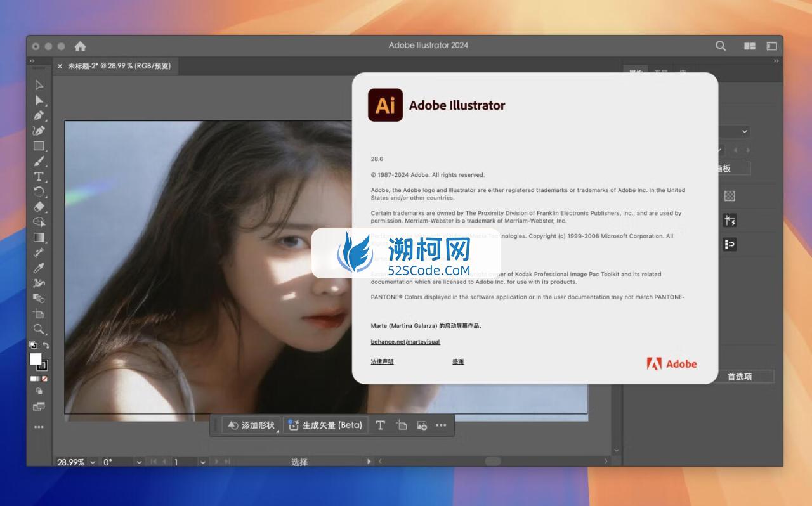Viewport: 812px width, 506px height.
Task: Select the Eyedropper tool
Action: (x=39, y=268)
